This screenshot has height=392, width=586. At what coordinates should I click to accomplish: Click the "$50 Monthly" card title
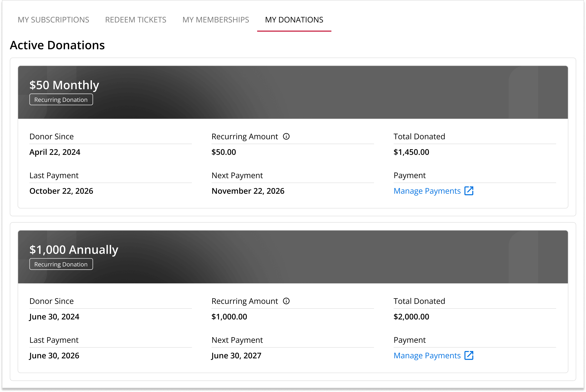[x=64, y=85]
